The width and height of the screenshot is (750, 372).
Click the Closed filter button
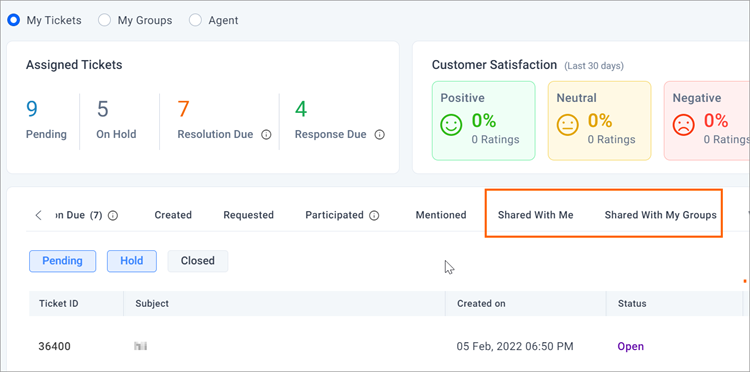pyautogui.click(x=198, y=261)
